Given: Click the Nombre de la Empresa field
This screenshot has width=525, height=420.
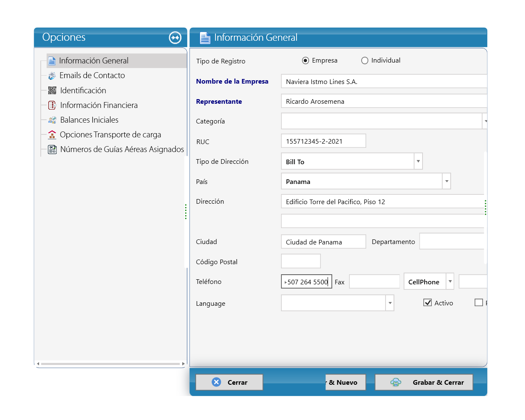Looking at the screenshot, I should pos(384,81).
